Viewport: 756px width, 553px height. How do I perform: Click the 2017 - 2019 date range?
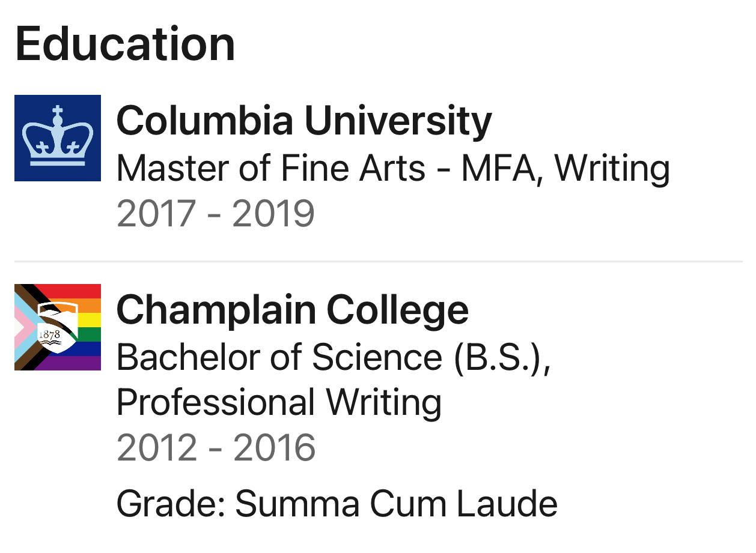click(215, 214)
